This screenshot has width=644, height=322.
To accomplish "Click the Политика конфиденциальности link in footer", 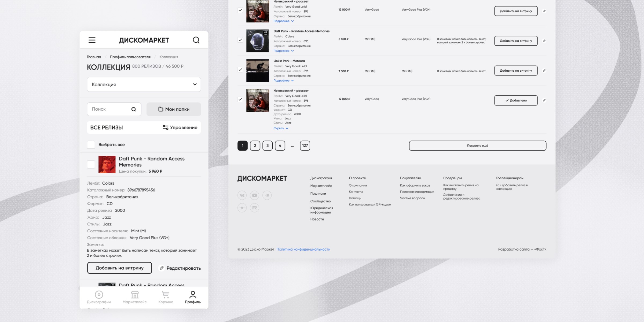I will click(x=303, y=249).
